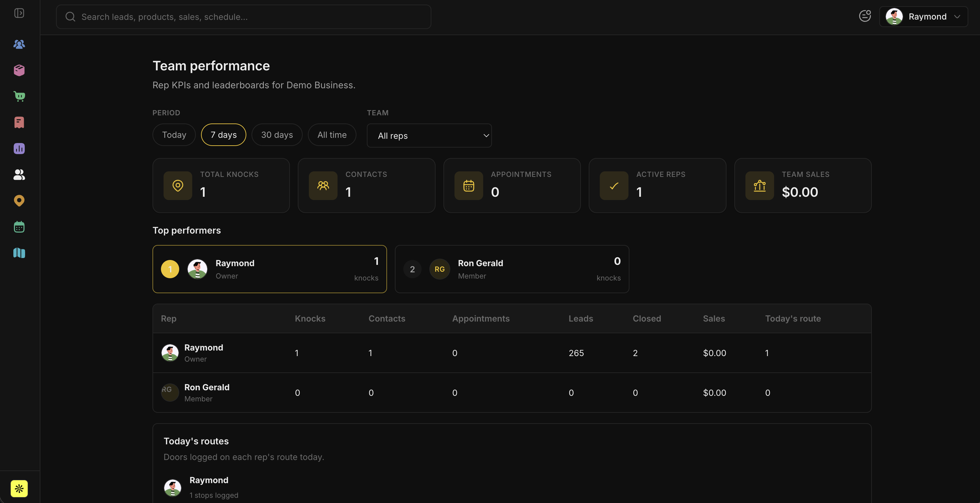Viewport: 980px width, 503px height.
Task: Click the Knocks column header
Action: pyautogui.click(x=310, y=319)
